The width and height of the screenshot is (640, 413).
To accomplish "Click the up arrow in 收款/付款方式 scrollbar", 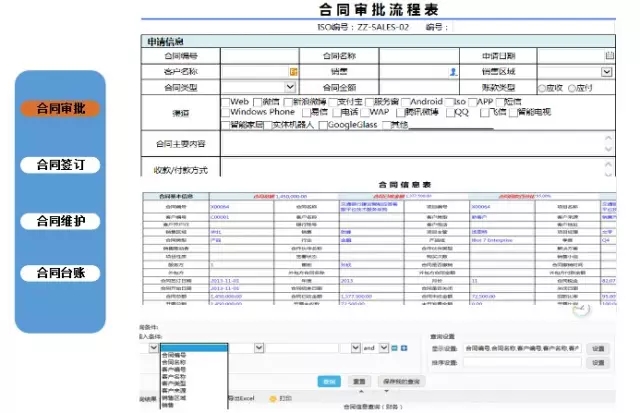I will click(609, 164).
